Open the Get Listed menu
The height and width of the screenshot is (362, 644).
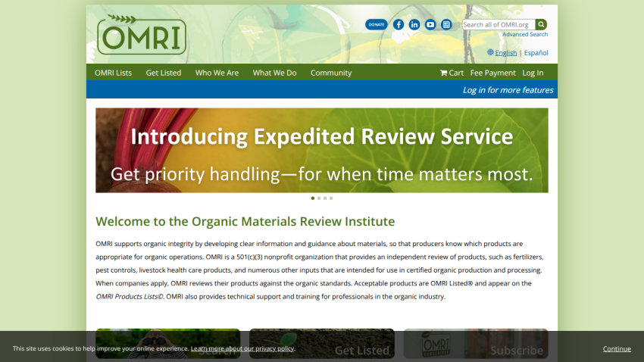click(164, 73)
